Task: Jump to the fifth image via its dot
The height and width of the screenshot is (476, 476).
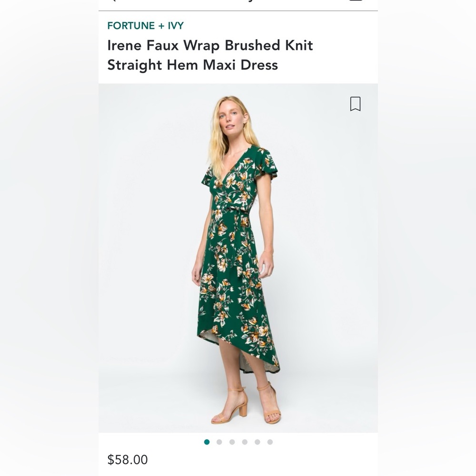Action: pos(257,442)
